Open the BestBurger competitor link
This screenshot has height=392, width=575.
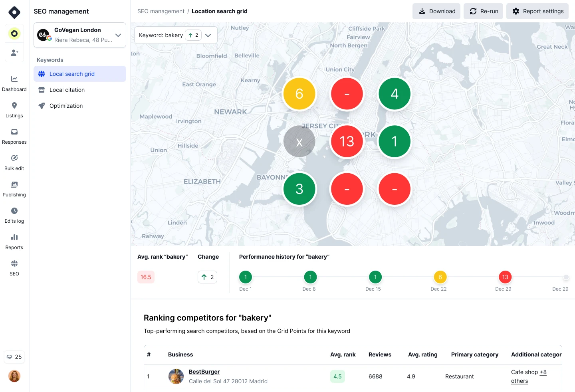204,372
